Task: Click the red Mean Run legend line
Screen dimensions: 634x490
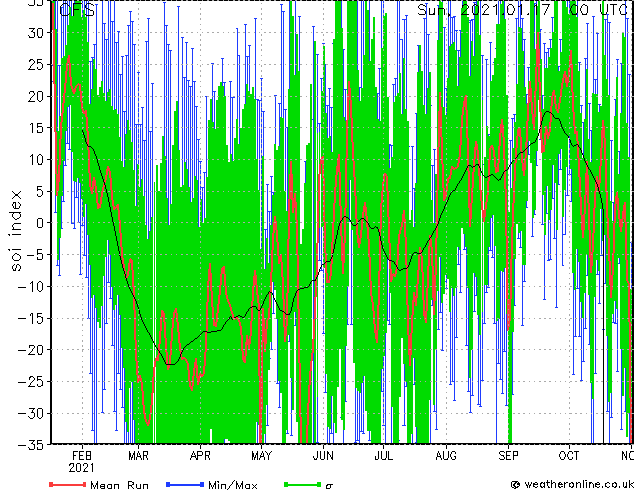Action: (x=67, y=484)
